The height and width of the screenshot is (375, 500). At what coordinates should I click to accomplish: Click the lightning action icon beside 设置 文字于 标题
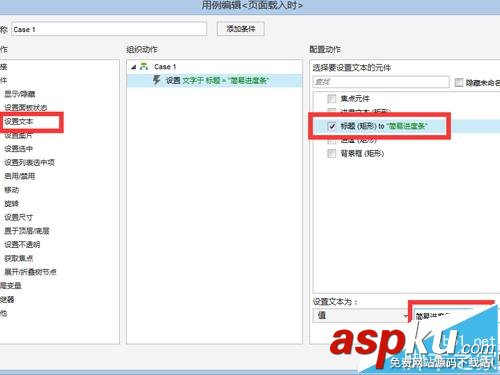pyautogui.click(x=157, y=80)
